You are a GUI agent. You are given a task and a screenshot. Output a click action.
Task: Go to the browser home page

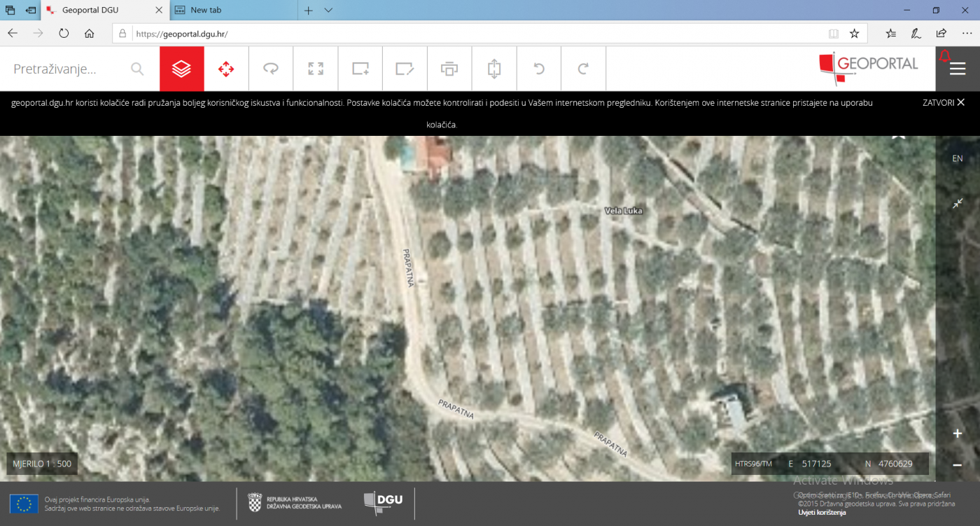(89, 33)
